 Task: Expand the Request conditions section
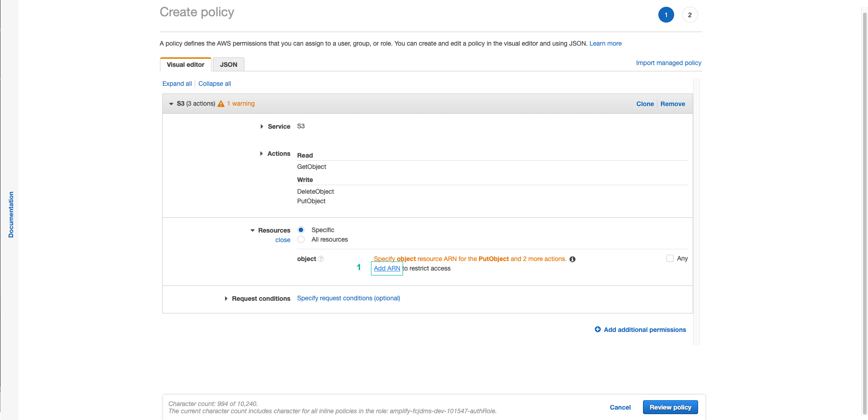(x=226, y=299)
